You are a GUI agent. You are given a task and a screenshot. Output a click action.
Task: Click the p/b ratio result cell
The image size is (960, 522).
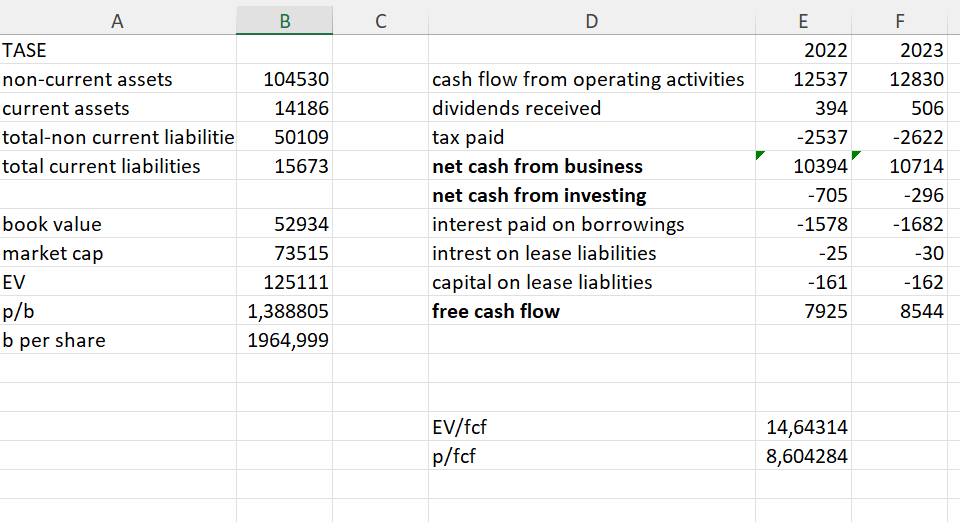285,311
